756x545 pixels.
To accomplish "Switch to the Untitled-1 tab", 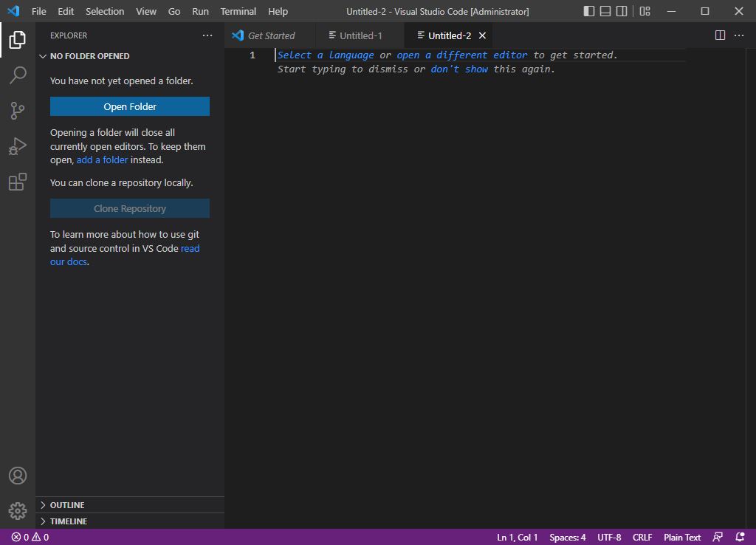I will coord(360,35).
